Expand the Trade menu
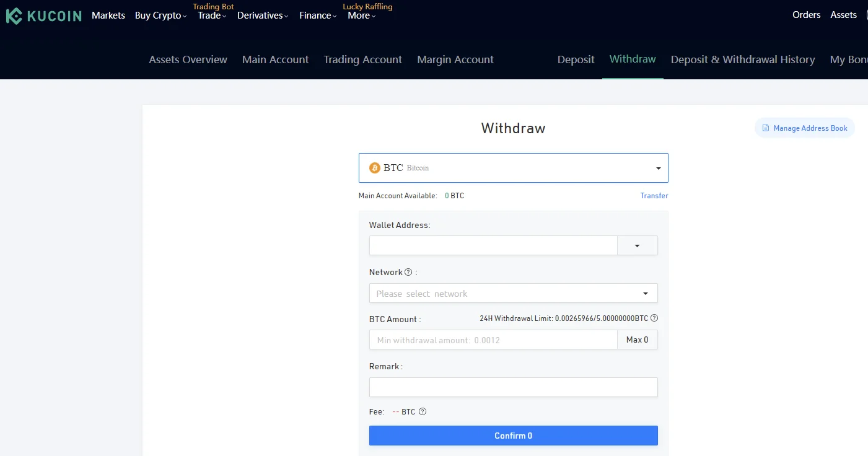 (212, 15)
